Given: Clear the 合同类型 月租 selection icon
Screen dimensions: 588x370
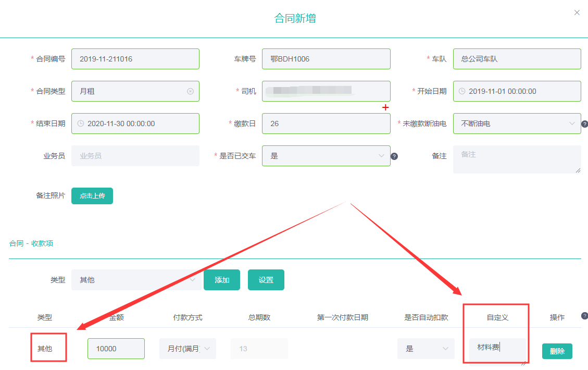Looking at the screenshot, I should point(190,91).
